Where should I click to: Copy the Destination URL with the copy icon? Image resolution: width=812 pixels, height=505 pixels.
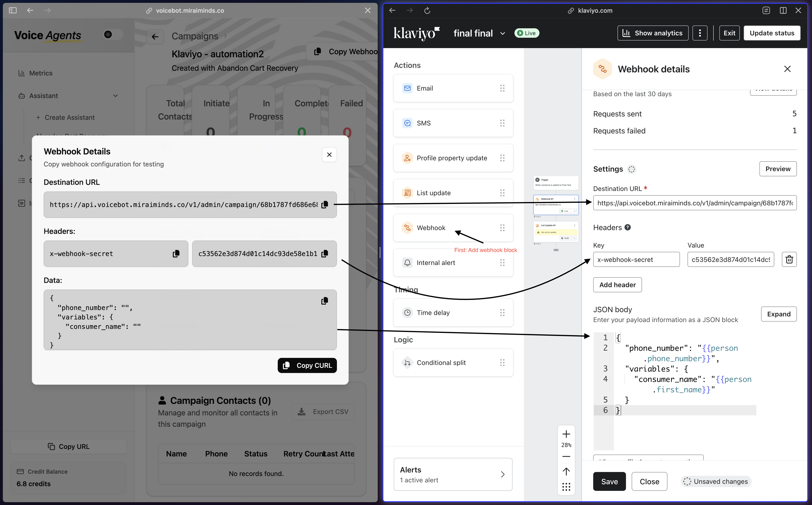tap(324, 204)
